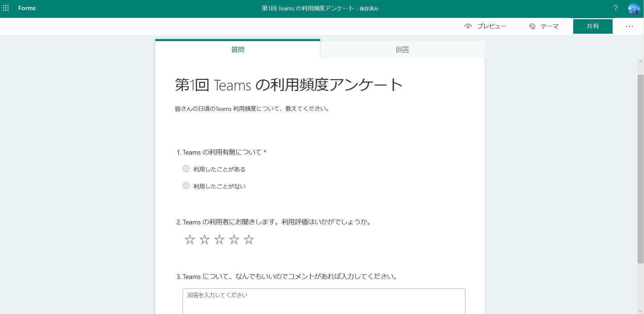The height and width of the screenshot is (314, 644).
Task: Click the 利用したことがある option label
Action: pyautogui.click(x=219, y=169)
